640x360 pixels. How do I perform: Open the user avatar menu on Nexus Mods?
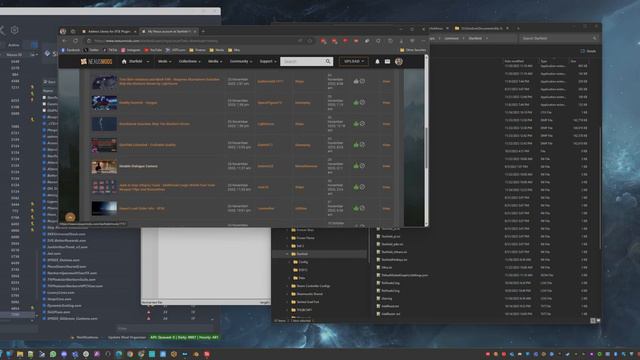(399, 61)
